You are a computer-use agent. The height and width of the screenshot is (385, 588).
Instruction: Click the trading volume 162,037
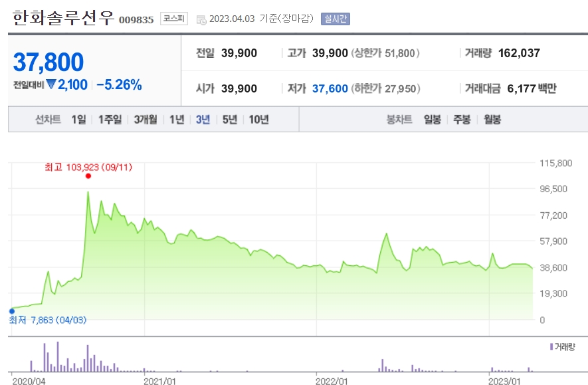coord(519,53)
